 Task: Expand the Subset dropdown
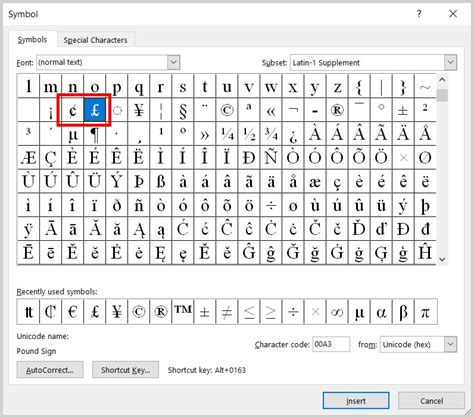(x=450, y=62)
